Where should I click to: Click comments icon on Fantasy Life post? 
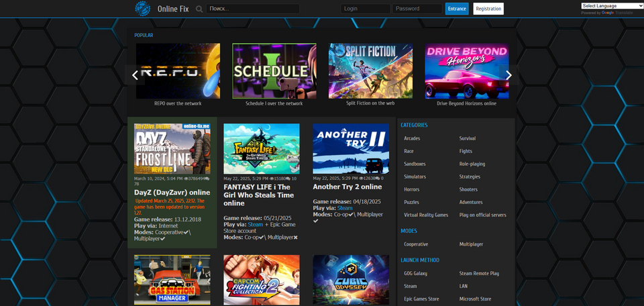[x=288, y=178]
